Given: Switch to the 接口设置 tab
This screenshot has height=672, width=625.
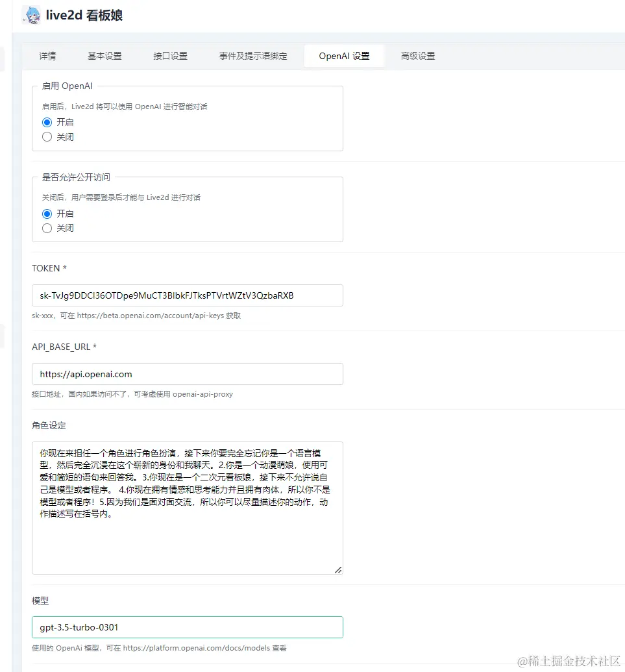Looking at the screenshot, I should coord(170,56).
